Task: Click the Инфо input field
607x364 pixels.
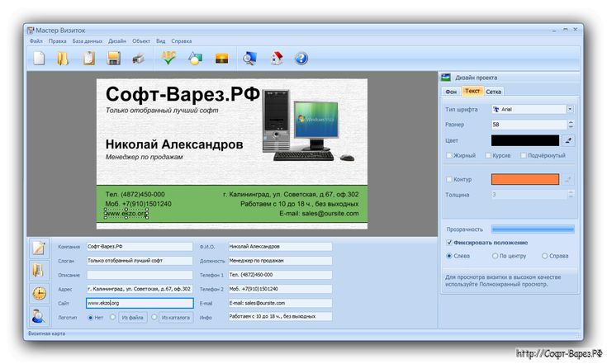Action: (280, 316)
